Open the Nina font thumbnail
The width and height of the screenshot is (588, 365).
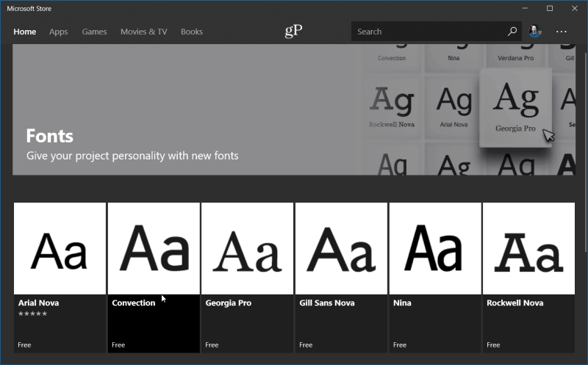point(435,248)
